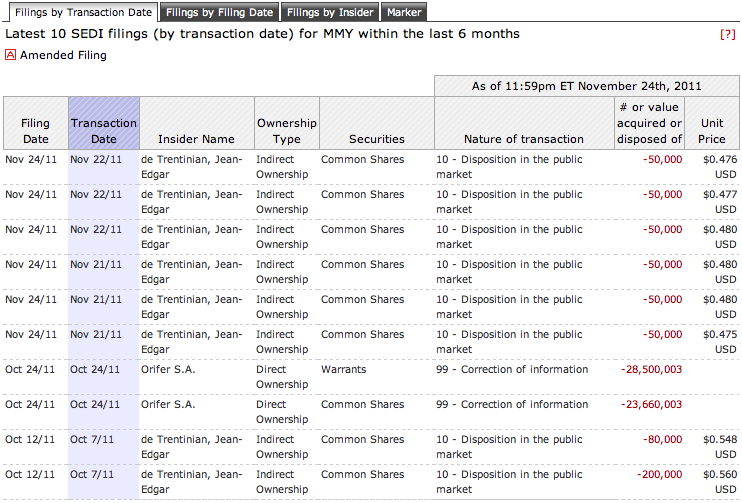Click the Unit Price column header
This screenshot has width=742, height=503.
click(712, 131)
